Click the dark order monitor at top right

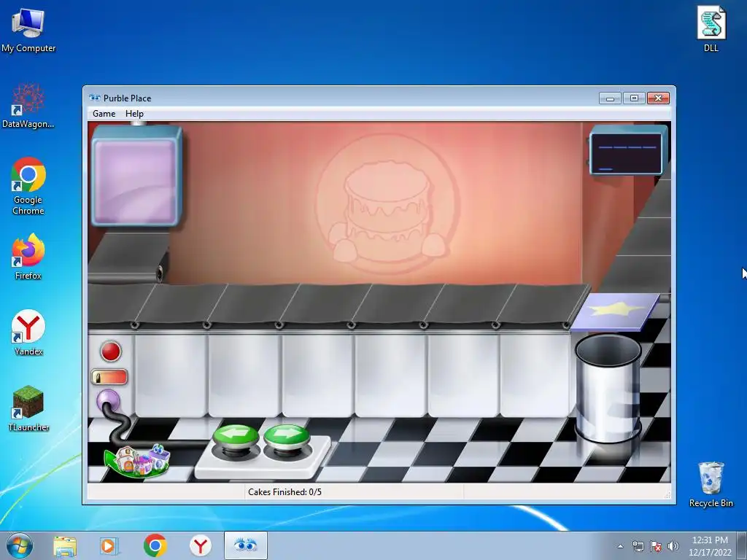626,153
